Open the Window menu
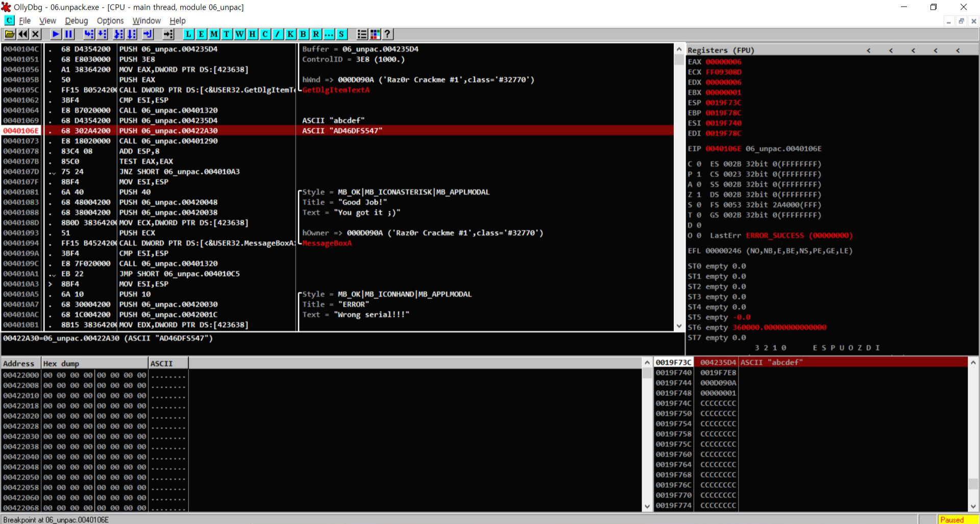The image size is (980, 524). [x=146, y=20]
